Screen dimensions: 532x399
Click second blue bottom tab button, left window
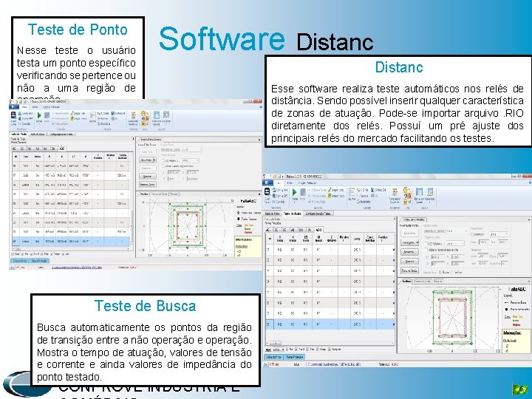point(39,261)
